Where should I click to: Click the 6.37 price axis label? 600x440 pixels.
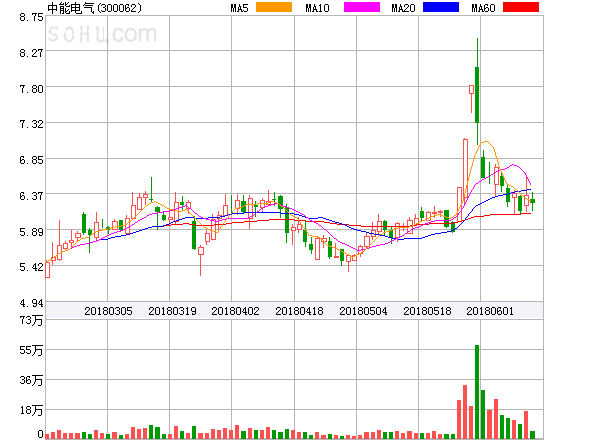click(31, 196)
